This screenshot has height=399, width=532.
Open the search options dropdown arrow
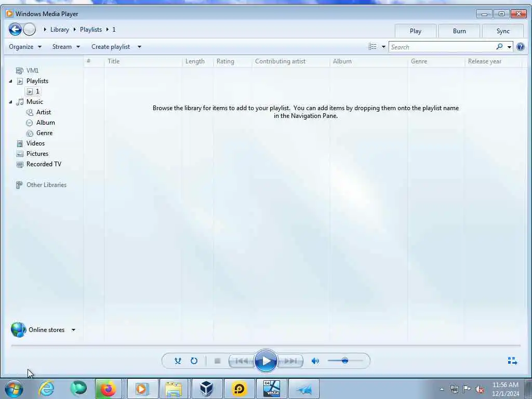(x=509, y=47)
